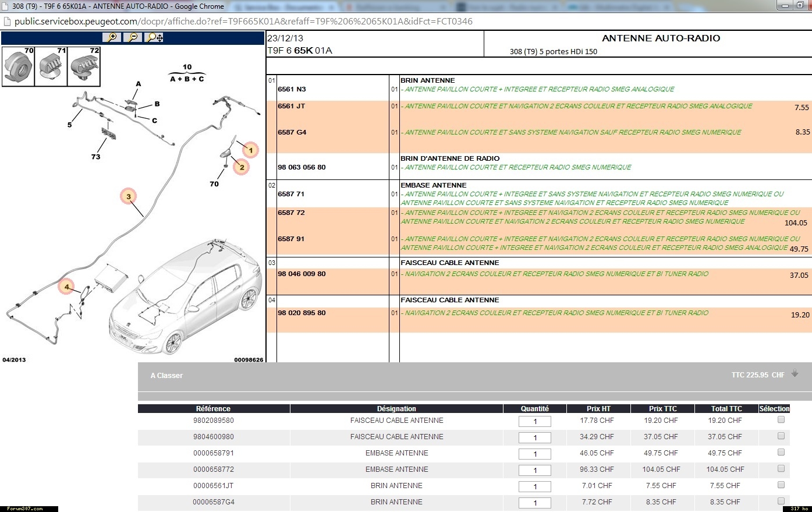Tick selection checkbox for reference 9802089580
The image size is (812, 512).
click(781, 419)
